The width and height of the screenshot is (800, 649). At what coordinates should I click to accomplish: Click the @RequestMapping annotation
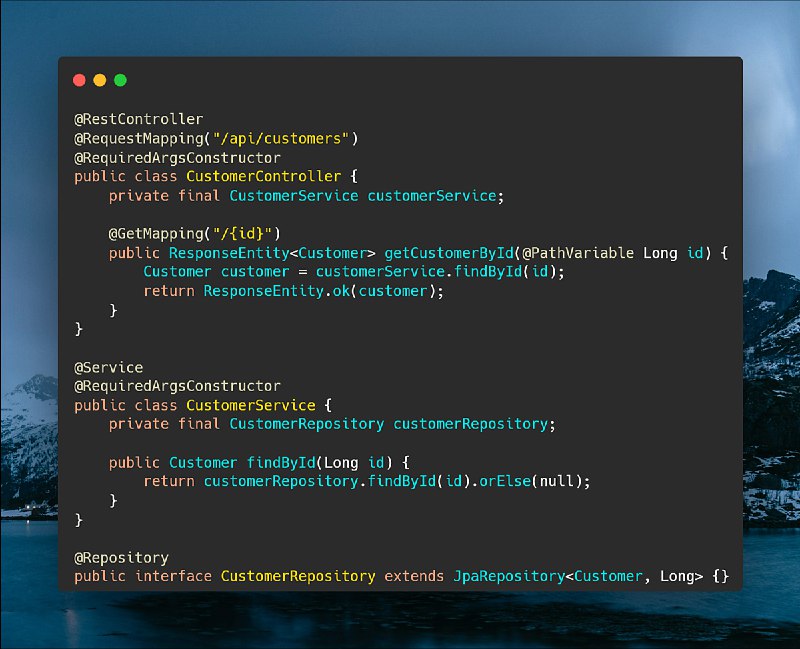pyautogui.click(x=139, y=139)
